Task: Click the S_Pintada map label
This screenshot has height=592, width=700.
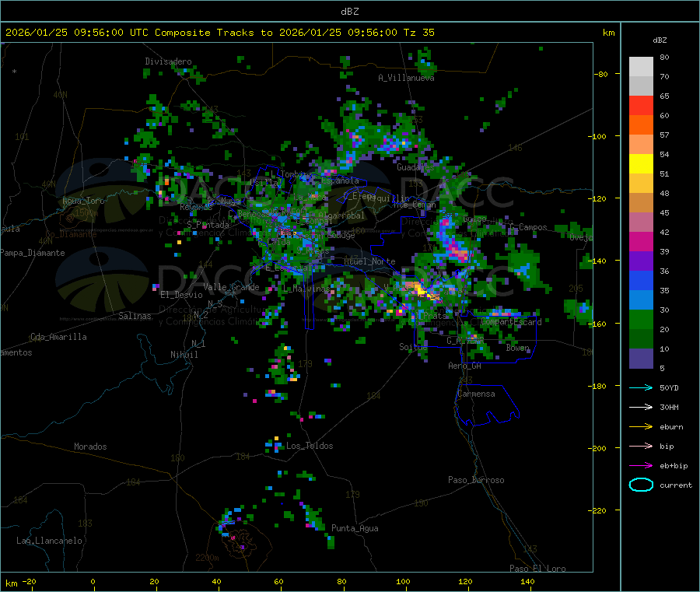Action: click(208, 225)
